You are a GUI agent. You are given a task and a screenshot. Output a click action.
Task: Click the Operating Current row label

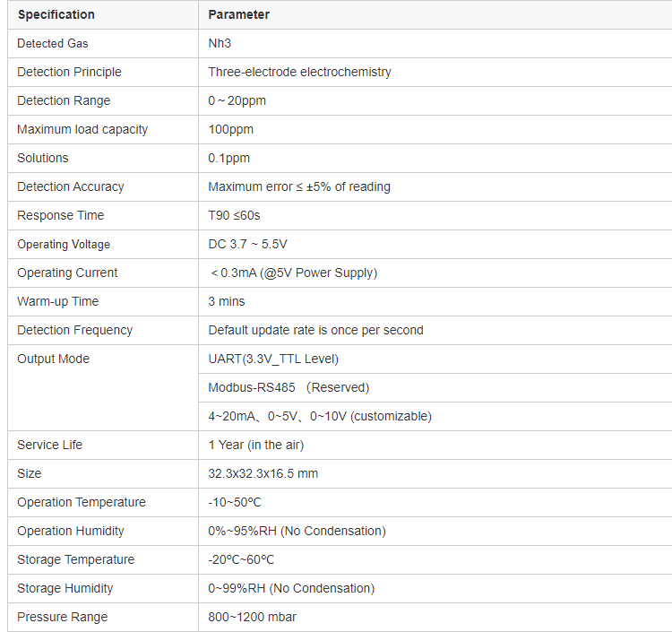[67, 273]
